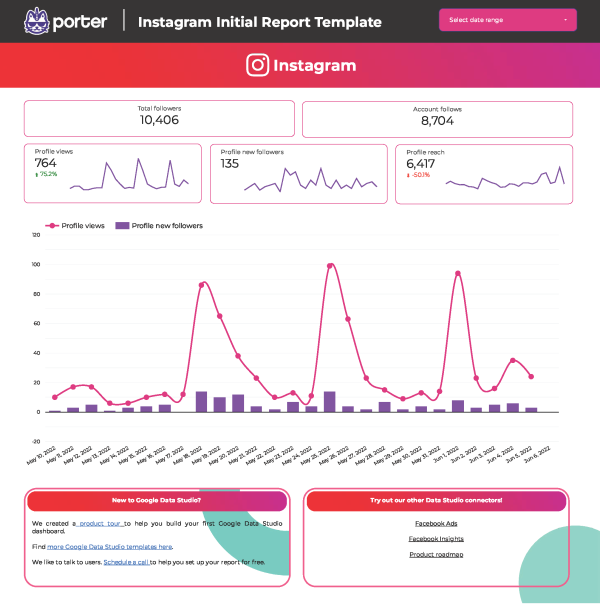Click the 6,417 profile reach value
600x604 pixels.
tap(421, 164)
